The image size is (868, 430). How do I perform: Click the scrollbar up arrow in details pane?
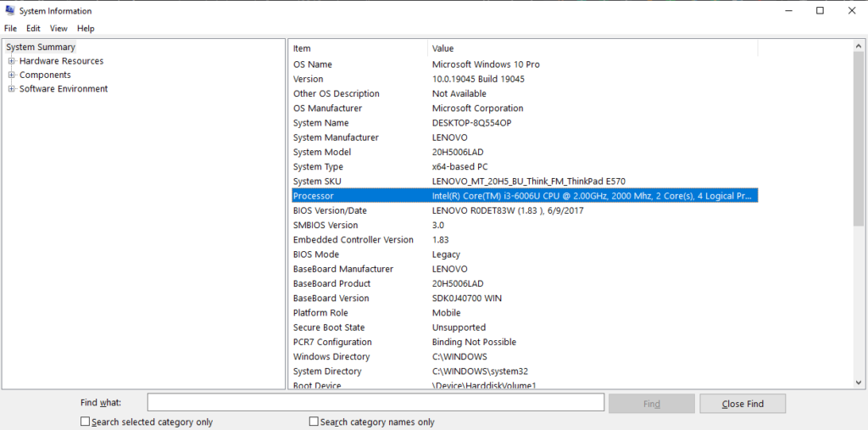859,47
